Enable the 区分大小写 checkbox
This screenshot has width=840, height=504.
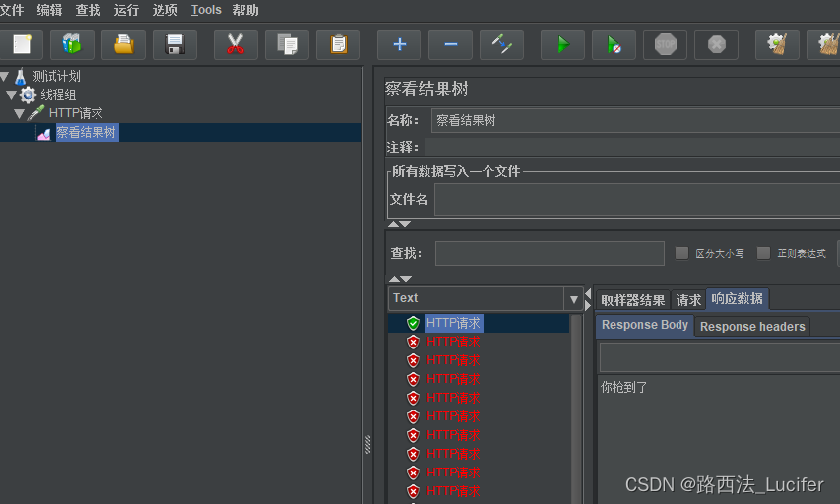click(x=681, y=253)
